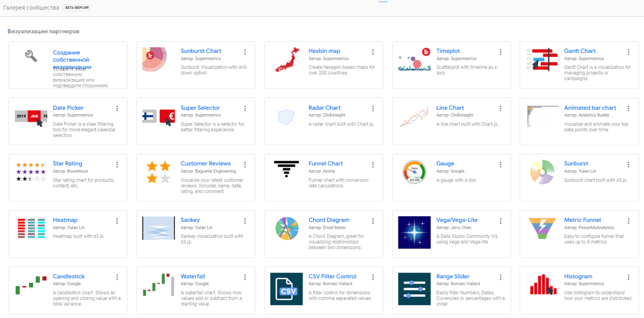Select the Customer Reviews title
The height and width of the screenshot is (318, 644).
(206, 164)
